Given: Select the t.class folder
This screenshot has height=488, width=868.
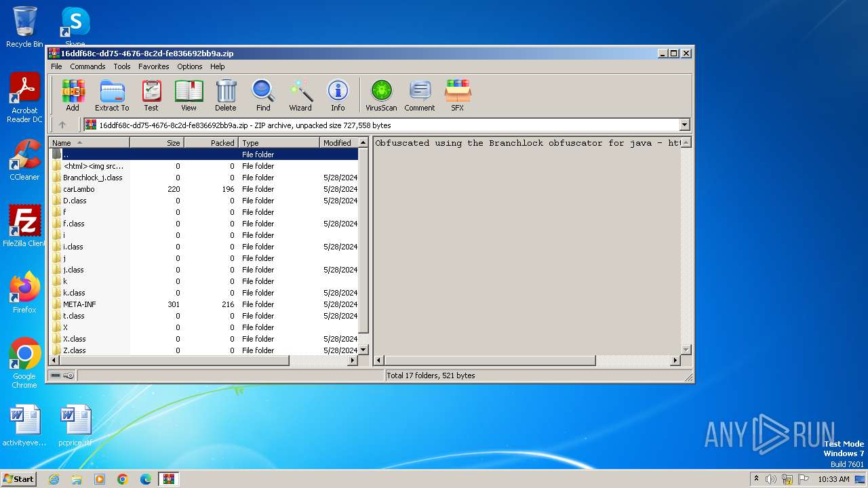Looking at the screenshot, I should 203,316.
